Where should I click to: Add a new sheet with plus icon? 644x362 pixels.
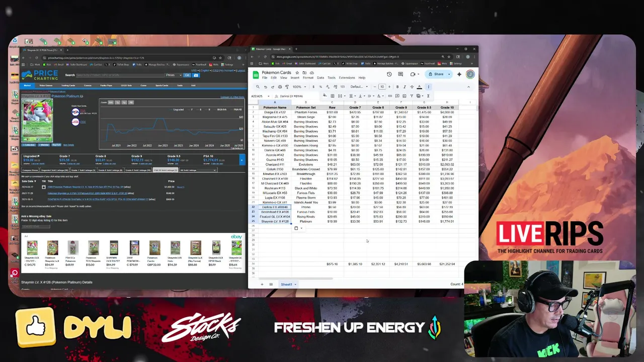262,285
